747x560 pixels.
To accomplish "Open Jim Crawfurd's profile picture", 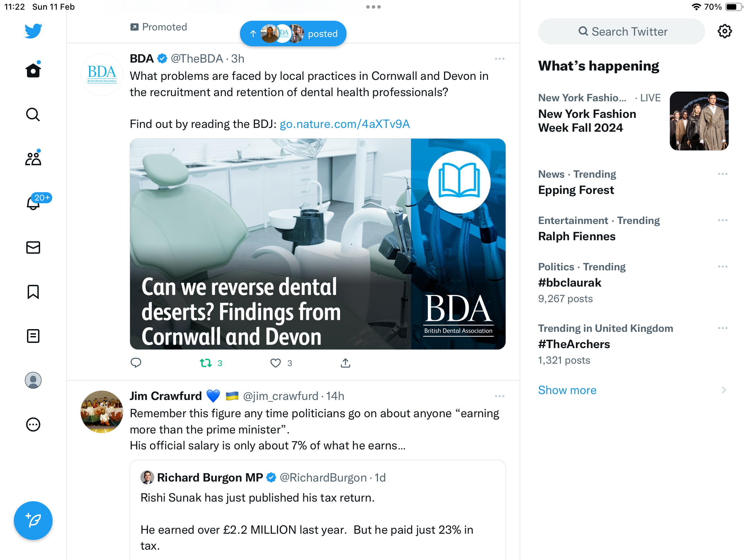I will click(102, 412).
